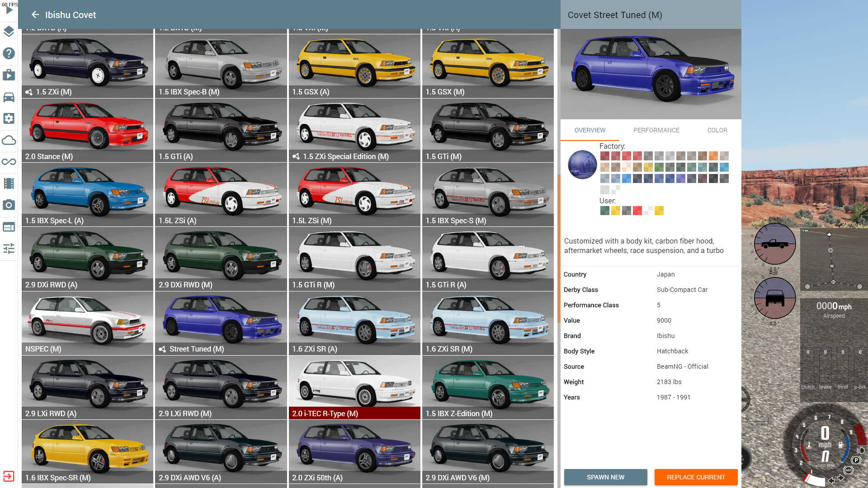Viewport: 868px width, 488px height.
Task: Select the 2.9 LXi RWD (M) configuration
Action: tap(221, 387)
